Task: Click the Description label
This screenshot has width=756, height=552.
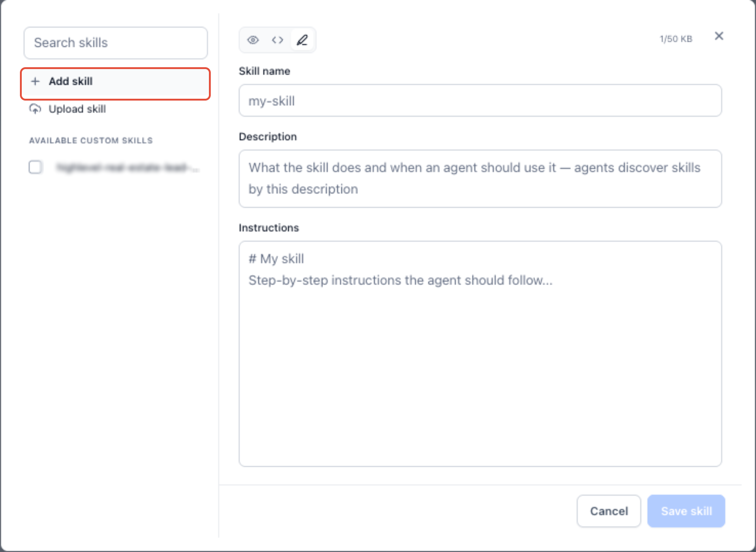Action: (x=268, y=137)
